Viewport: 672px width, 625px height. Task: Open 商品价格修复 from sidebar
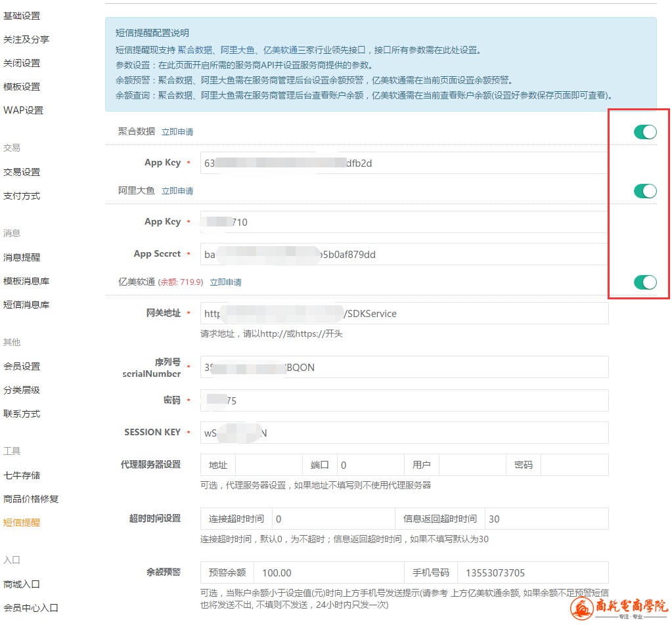tap(31, 499)
